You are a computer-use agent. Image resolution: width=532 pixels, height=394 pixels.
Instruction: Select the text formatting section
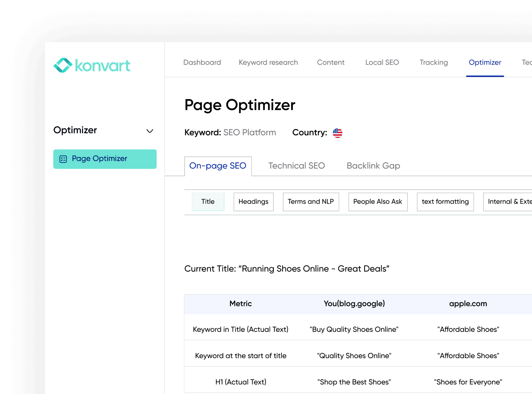[445, 201]
